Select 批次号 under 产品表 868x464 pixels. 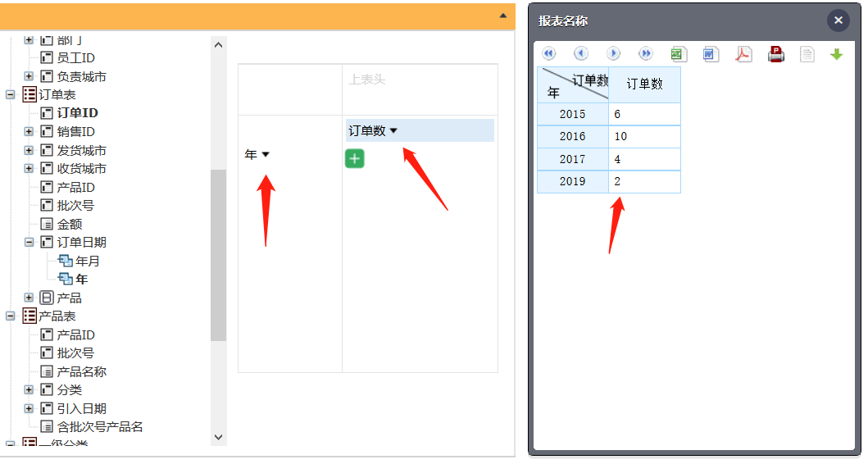pyautogui.click(x=75, y=353)
